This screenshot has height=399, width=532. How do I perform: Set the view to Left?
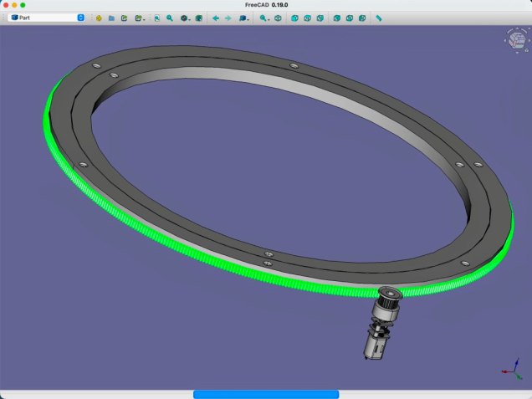pos(361,17)
